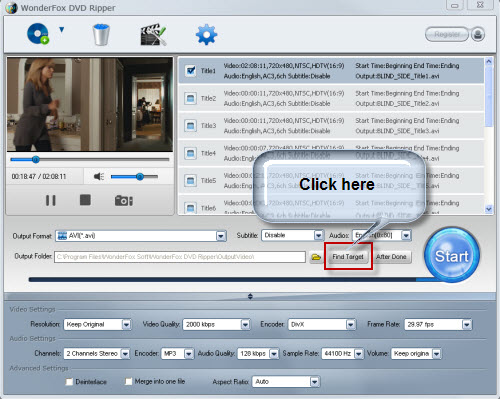The image size is (500, 399).
Task: Click the Find Target button
Action: (348, 257)
